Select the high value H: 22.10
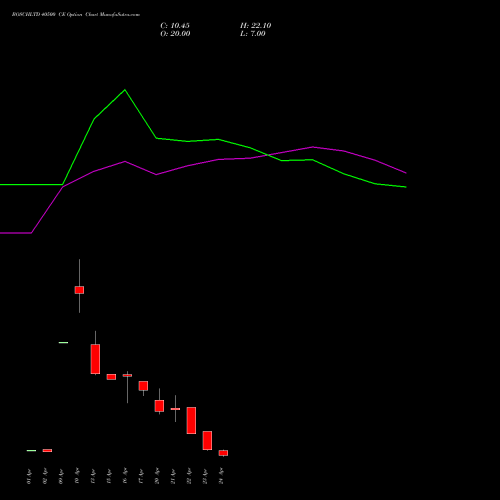Viewport: 500px width, 500px height. (x=256, y=26)
